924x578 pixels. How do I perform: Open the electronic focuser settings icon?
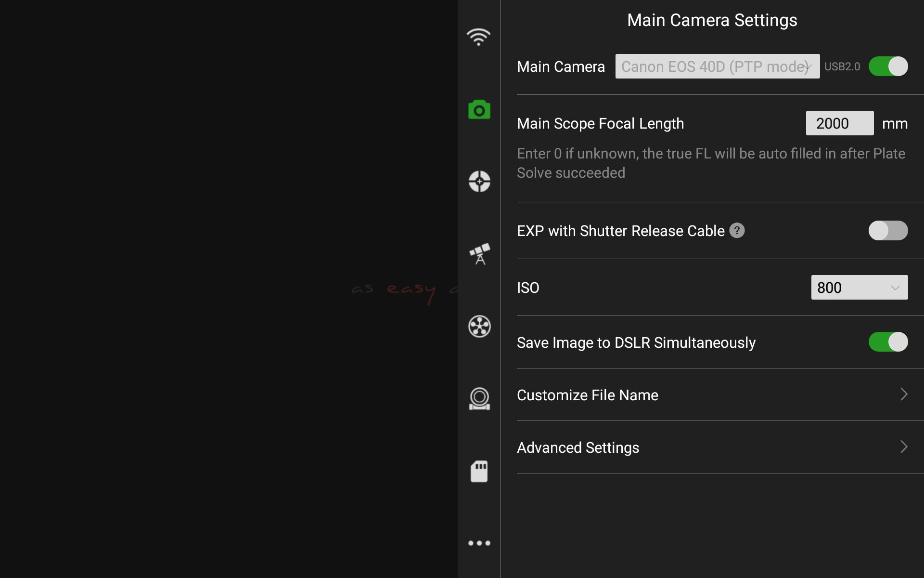click(x=479, y=399)
